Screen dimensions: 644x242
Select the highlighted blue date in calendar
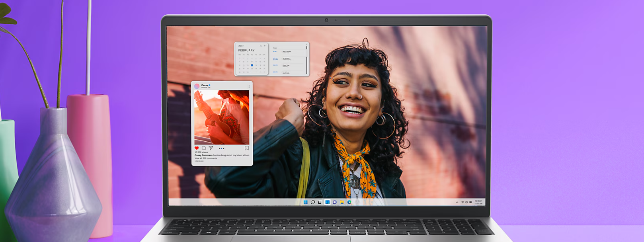tap(252, 65)
